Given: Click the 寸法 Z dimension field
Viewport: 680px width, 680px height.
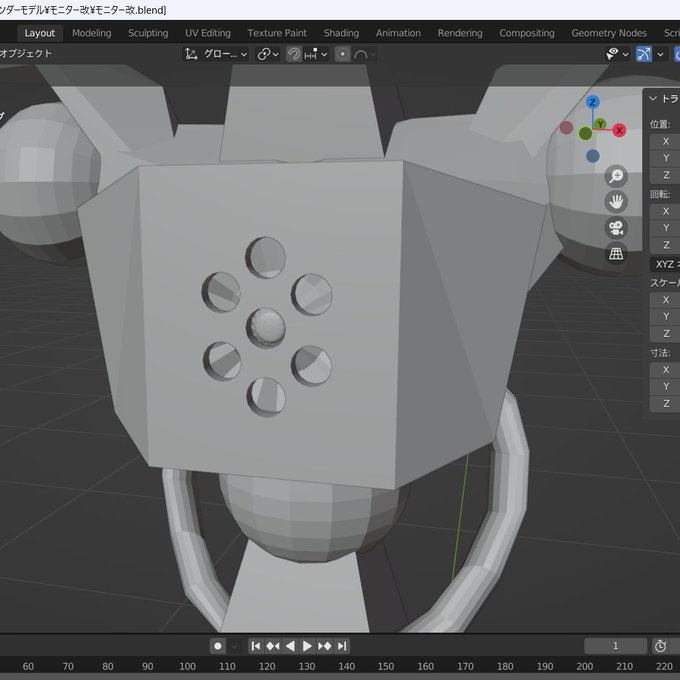Looking at the screenshot, I should click(x=665, y=404).
